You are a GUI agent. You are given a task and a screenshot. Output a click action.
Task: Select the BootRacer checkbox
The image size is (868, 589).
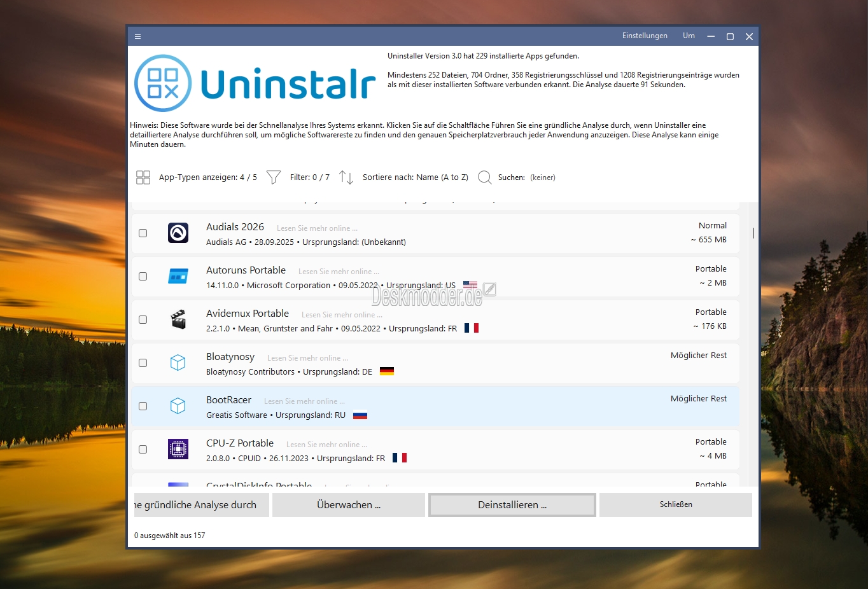143,406
